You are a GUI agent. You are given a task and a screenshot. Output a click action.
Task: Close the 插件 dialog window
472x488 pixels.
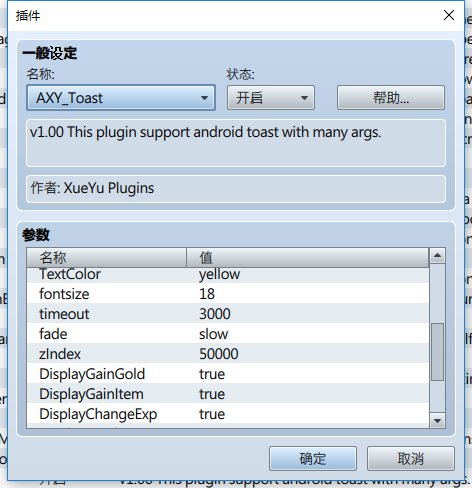[449, 15]
